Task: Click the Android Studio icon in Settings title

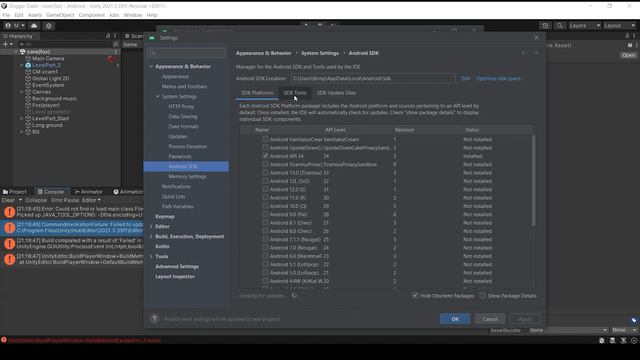Action: click(152, 38)
